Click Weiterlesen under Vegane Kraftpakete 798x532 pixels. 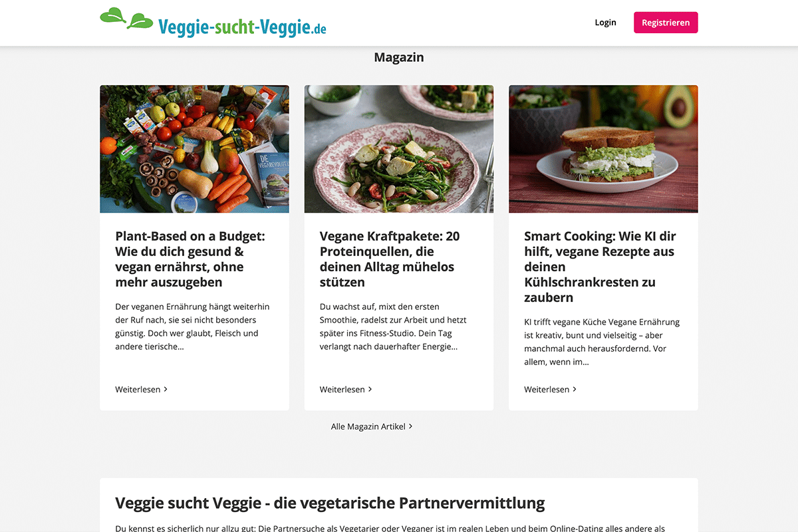coord(342,389)
